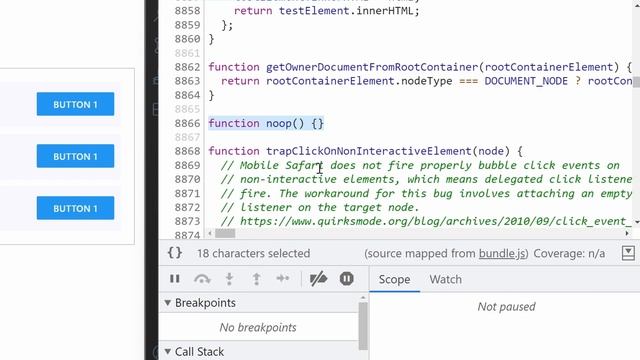Step out of current function

pyautogui.click(x=256, y=279)
